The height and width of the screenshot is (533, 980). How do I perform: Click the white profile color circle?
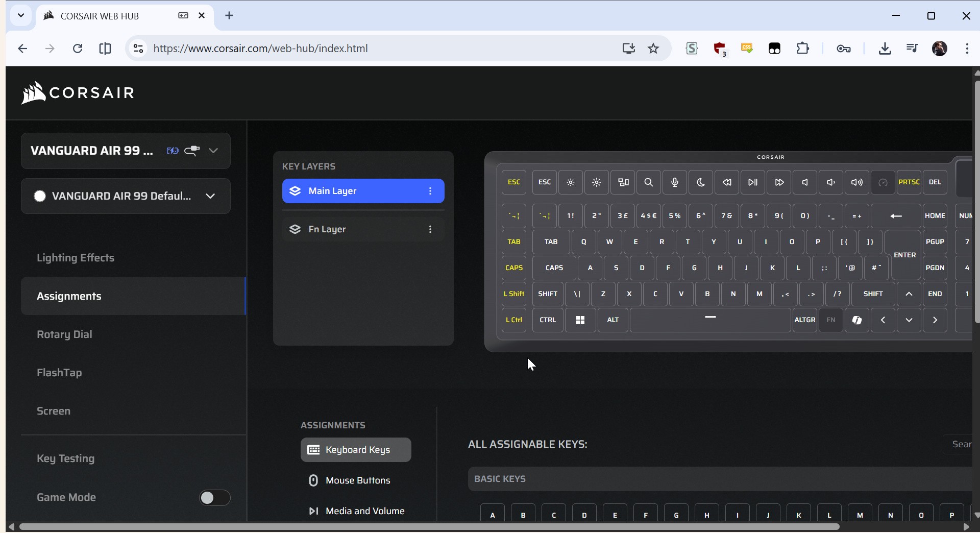(x=40, y=197)
